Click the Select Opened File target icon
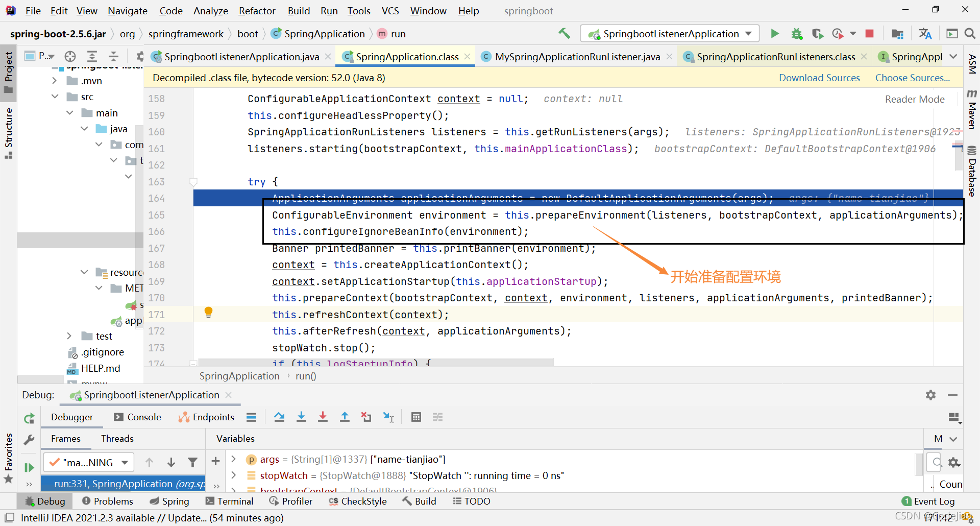 click(70, 56)
